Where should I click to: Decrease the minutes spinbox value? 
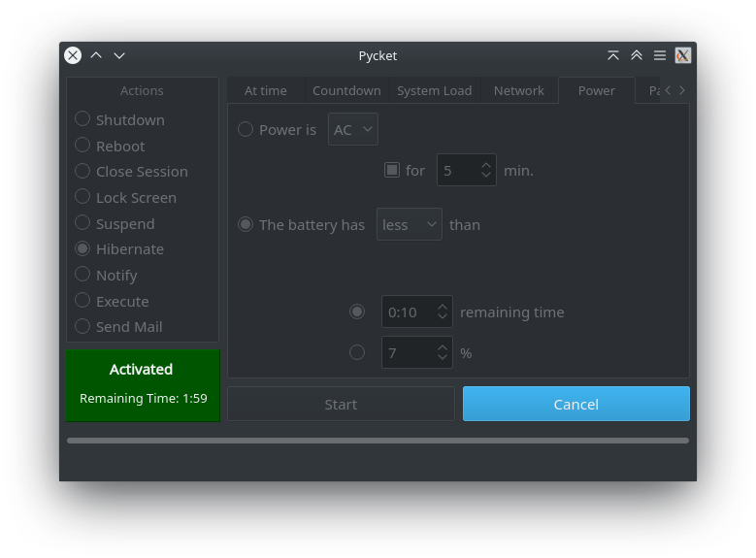[486, 175]
